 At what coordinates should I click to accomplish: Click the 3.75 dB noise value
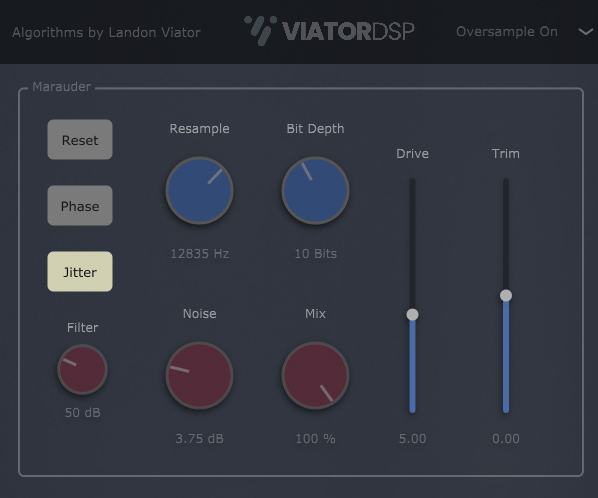[x=199, y=439]
